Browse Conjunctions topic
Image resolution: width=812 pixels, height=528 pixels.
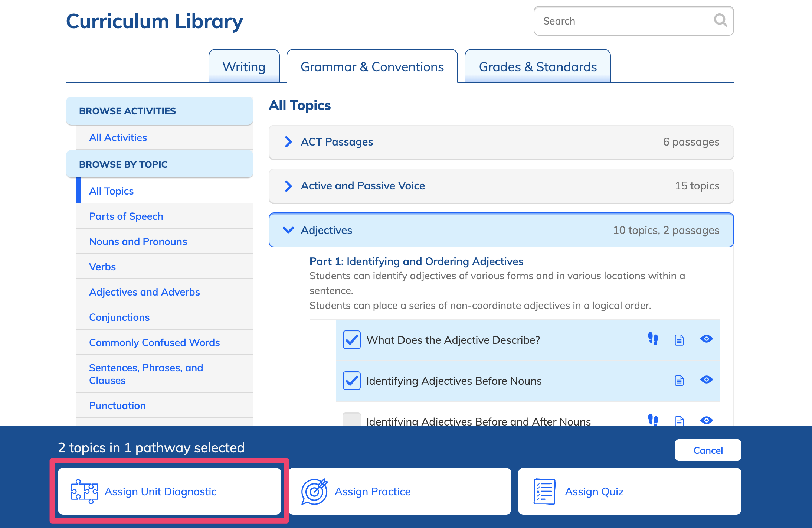click(x=164, y=317)
